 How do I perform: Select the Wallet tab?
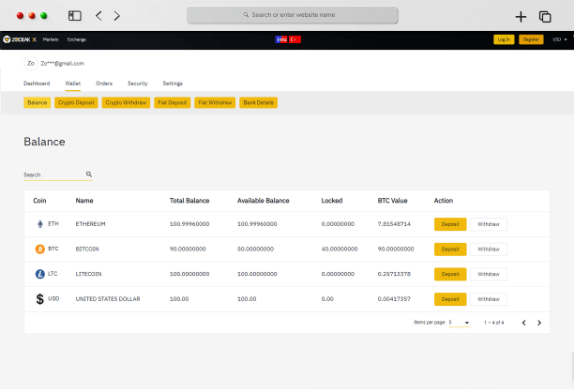[x=73, y=83]
